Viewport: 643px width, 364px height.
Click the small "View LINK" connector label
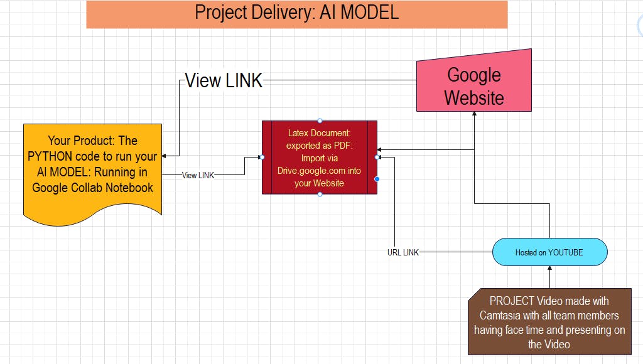[x=198, y=176]
